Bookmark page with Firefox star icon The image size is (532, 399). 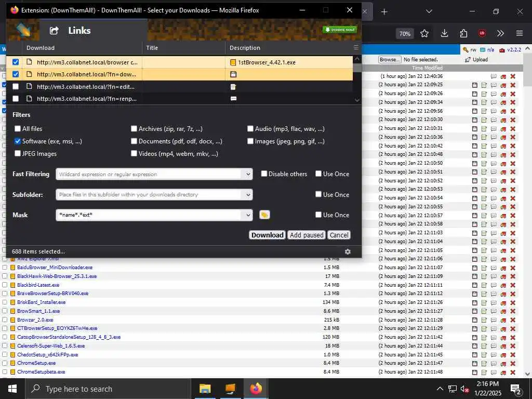[x=424, y=33]
